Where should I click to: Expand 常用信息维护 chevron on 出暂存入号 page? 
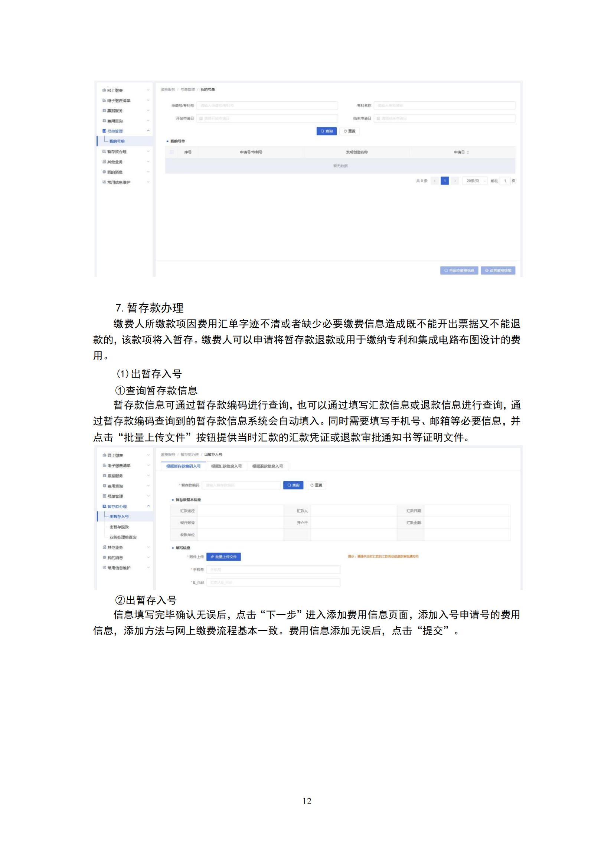tap(148, 568)
